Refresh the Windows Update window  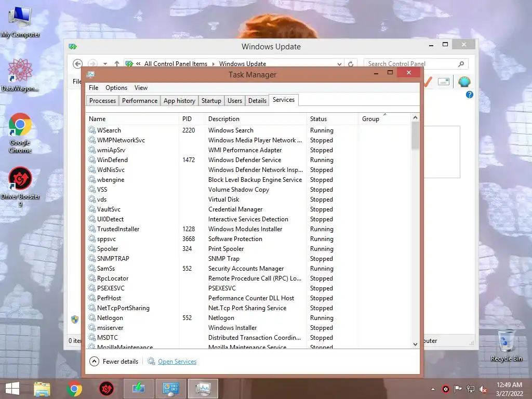coord(351,64)
